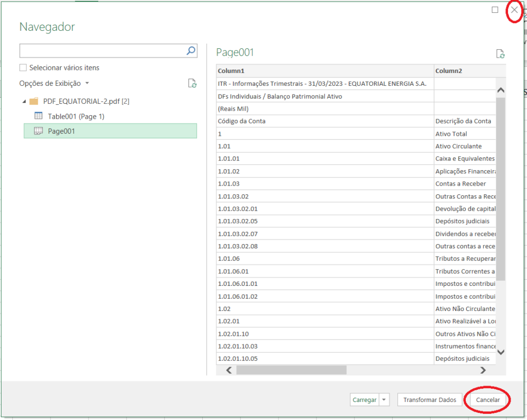
Task: Click the 1.01.03.02.05 cell
Action: pos(325,221)
